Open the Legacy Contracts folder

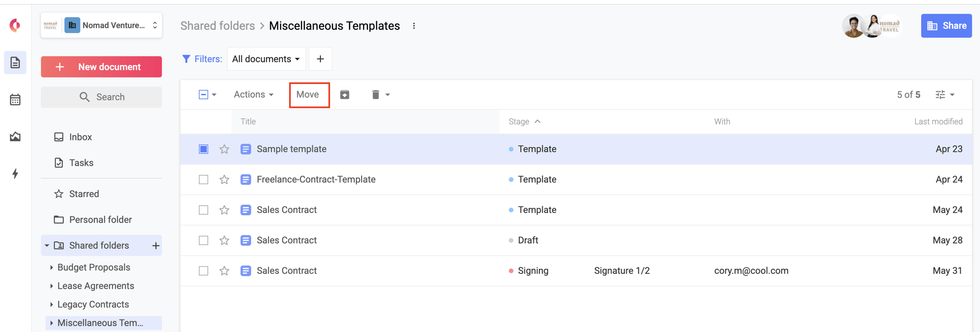[x=93, y=304]
